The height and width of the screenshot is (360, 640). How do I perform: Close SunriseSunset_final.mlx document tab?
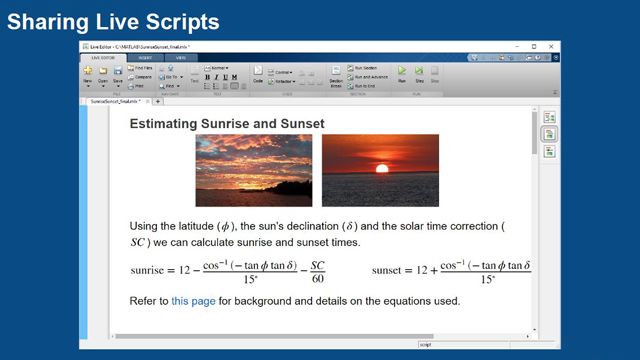pyautogui.click(x=147, y=101)
